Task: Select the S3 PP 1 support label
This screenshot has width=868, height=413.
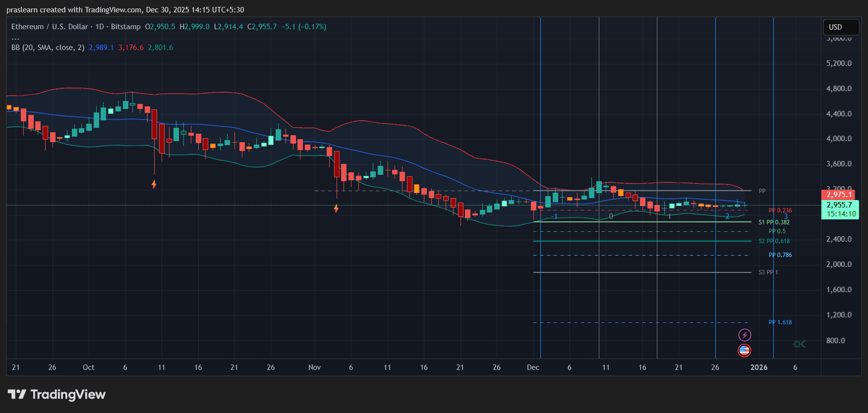Action: click(x=768, y=272)
